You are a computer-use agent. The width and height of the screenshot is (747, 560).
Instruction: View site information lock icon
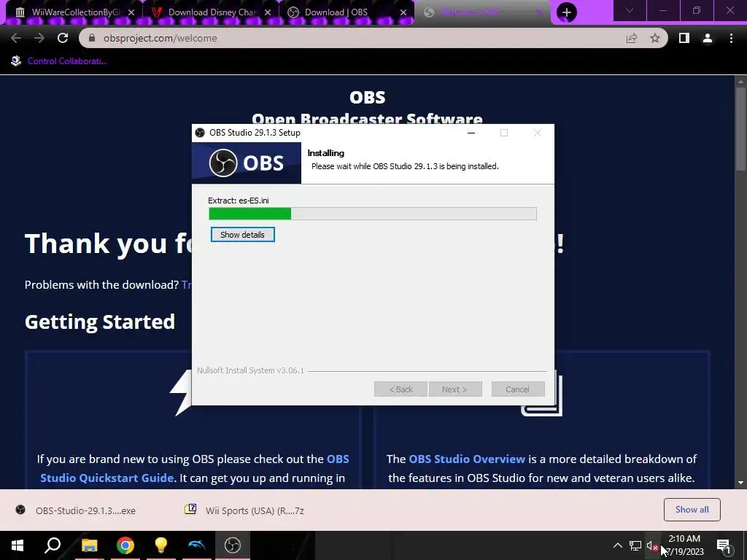92,38
